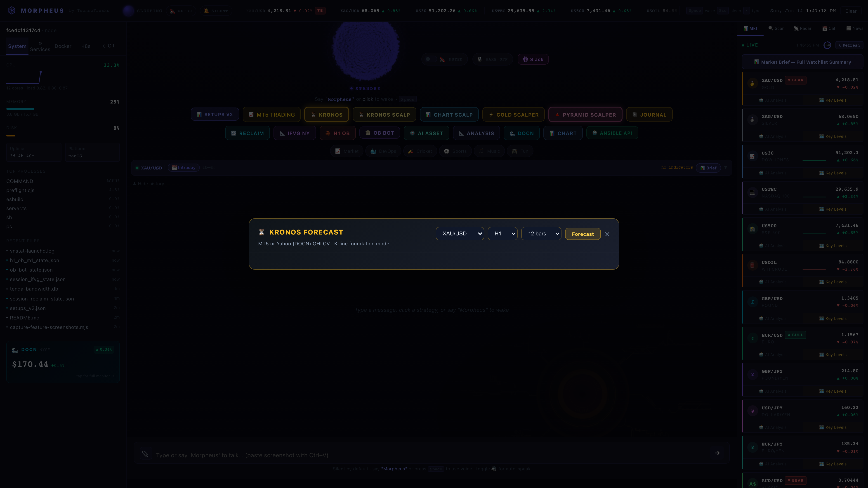Toggle the WAKE·OFF microphone control

click(492, 59)
